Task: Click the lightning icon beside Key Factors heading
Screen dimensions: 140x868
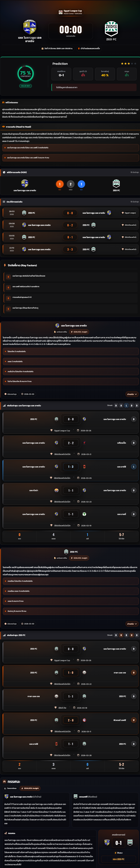Action: coord(5,265)
